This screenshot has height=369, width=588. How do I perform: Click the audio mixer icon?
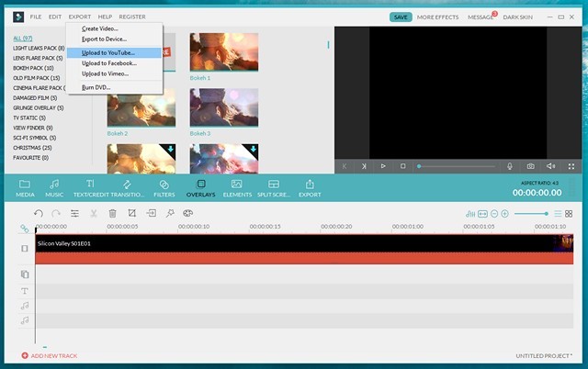(470, 214)
